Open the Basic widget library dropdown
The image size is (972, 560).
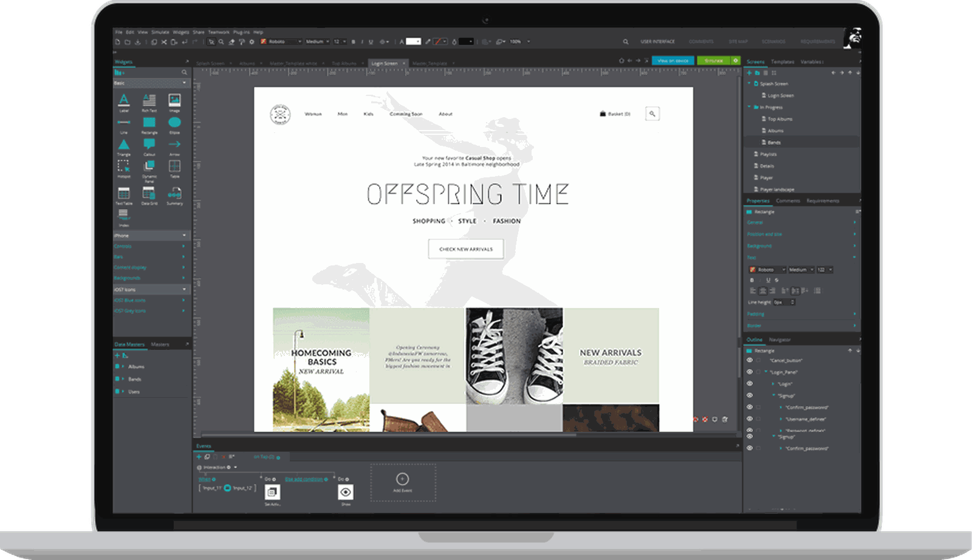pyautogui.click(x=152, y=83)
